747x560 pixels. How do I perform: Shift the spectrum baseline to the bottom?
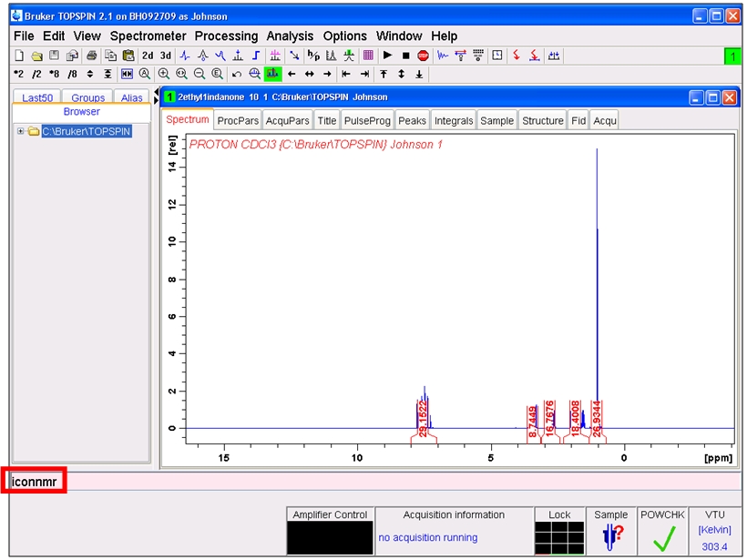click(x=419, y=74)
